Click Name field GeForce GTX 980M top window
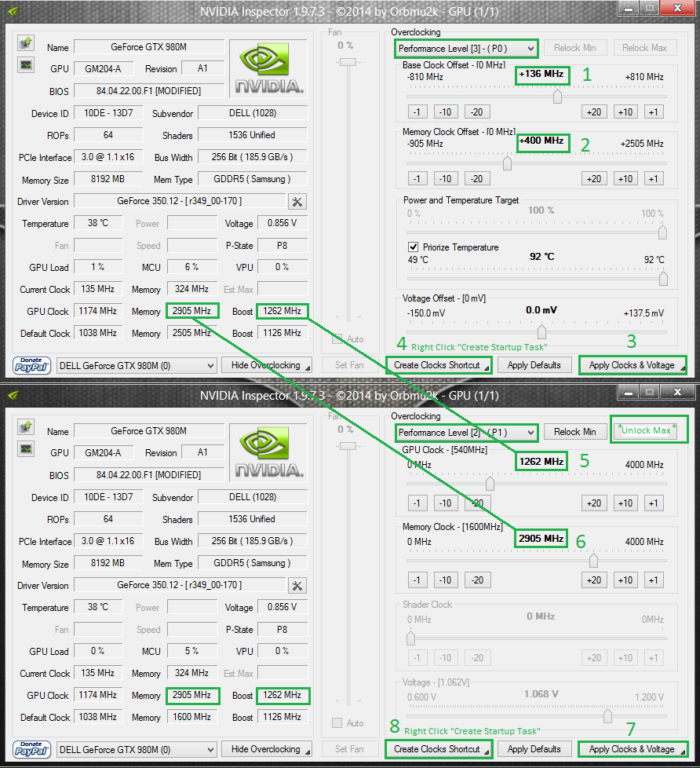Viewport: 700px width, 768px height. click(x=149, y=47)
